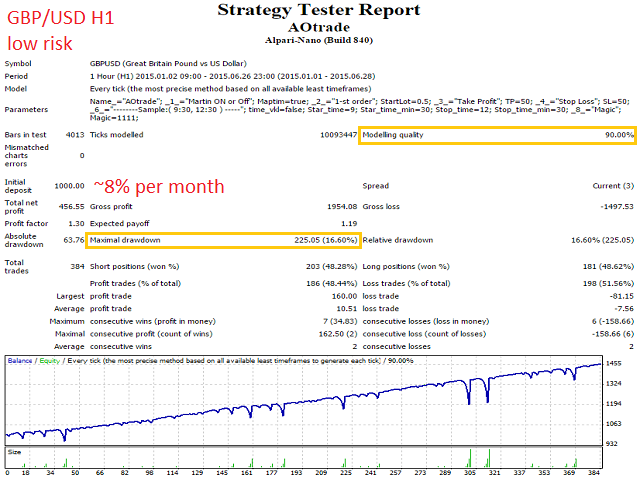Click the red '~8% per month' annotation text
Screen dimensions: 640x480
click(x=159, y=187)
